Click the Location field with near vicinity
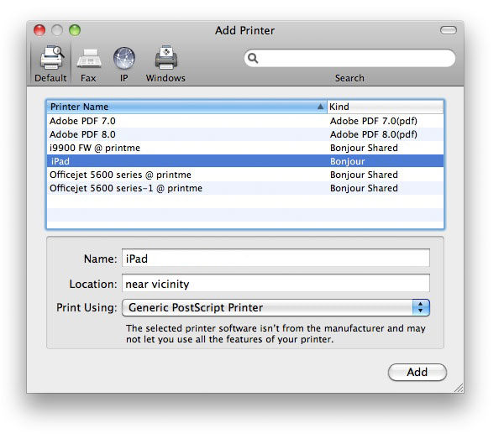504x439 pixels. click(276, 283)
